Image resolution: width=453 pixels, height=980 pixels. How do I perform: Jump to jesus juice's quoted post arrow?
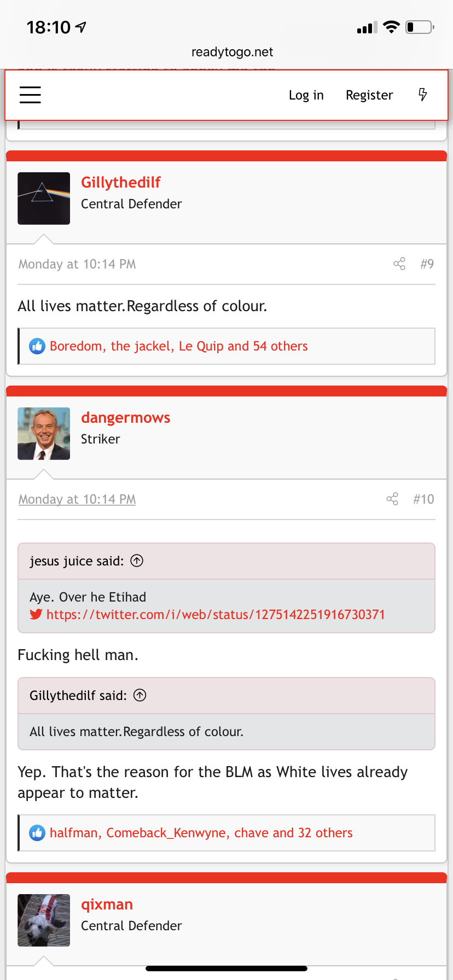(x=137, y=561)
